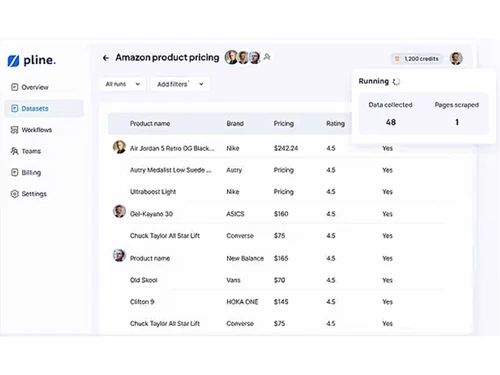The height and width of the screenshot is (375, 500).
Task: Click avatar in Air Jordan row
Action: tap(119, 147)
